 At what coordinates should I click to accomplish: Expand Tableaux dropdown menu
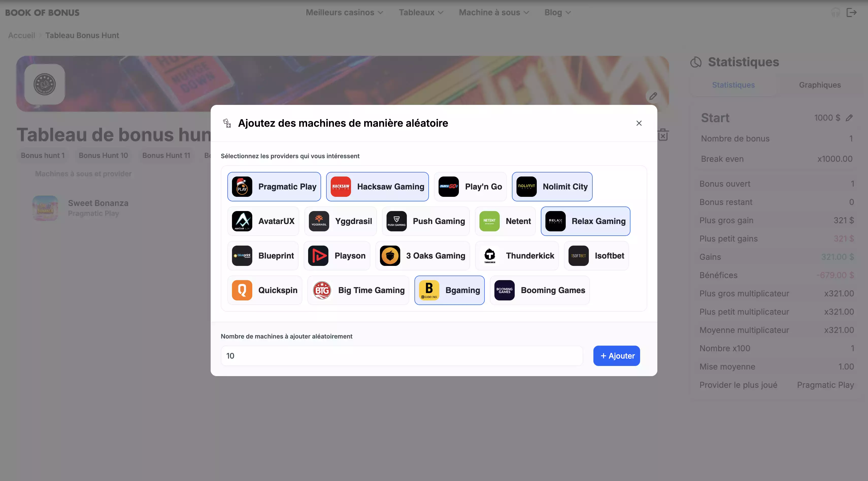tap(420, 12)
